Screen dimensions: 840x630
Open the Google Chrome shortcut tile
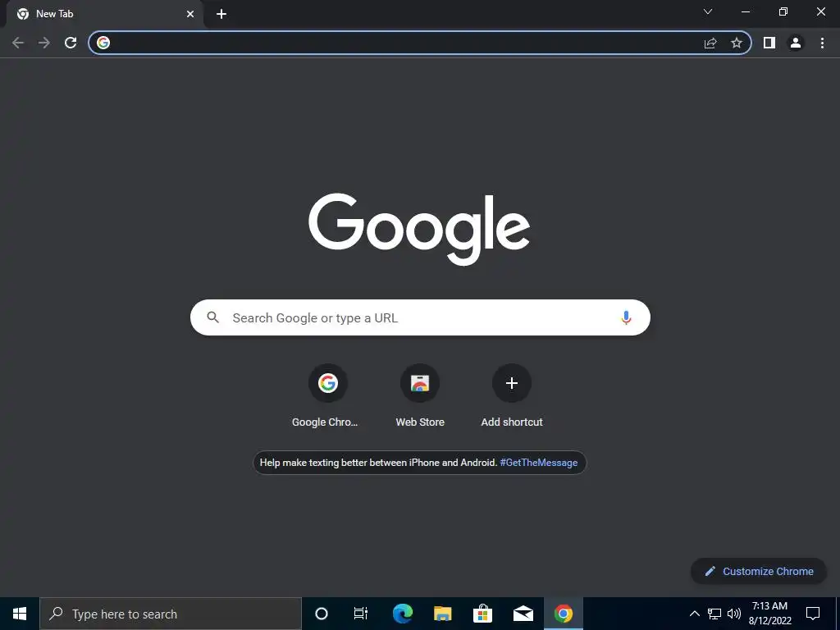click(327, 396)
